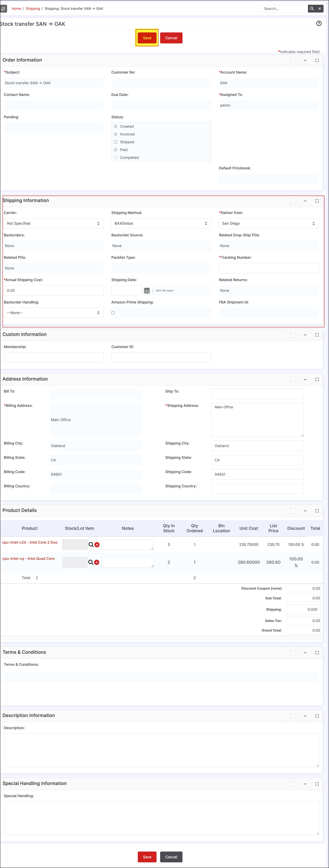Remove stock item for Intel Core 2 Duo
The image size is (329, 868).
pos(97,544)
